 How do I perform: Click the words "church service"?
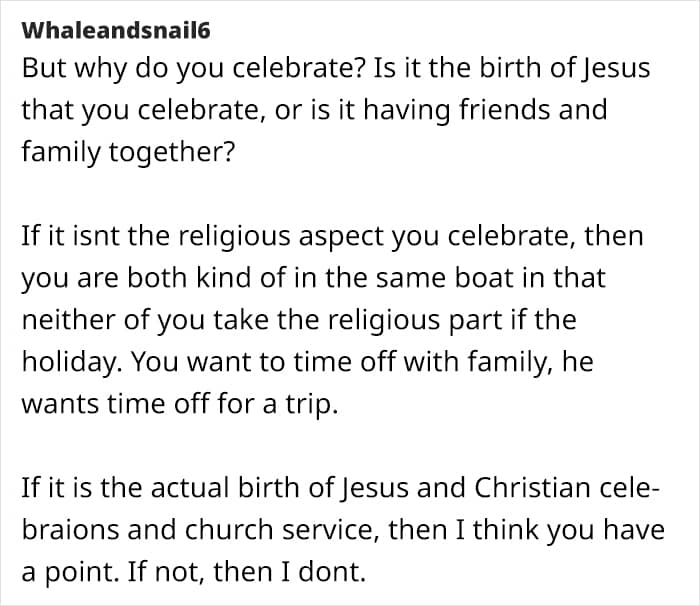click(x=278, y=530)
